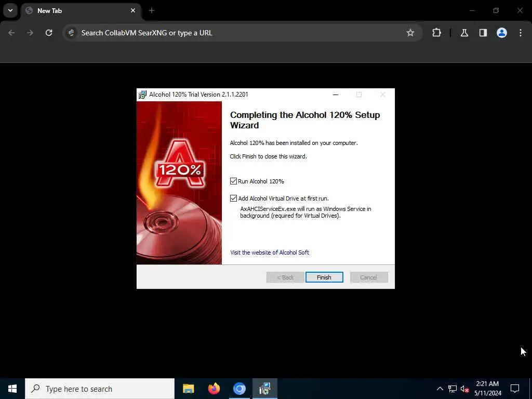
Task: Switch to Chrome on the taskbar
Action: pyautogui.click(x=239, y=389)
